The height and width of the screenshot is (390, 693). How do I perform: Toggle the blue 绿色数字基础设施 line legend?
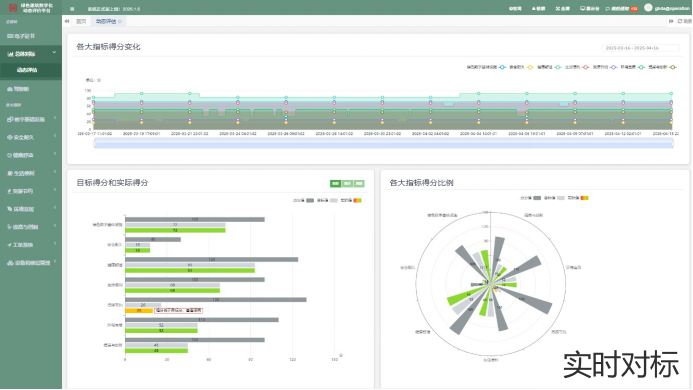[x=502, y=67]
